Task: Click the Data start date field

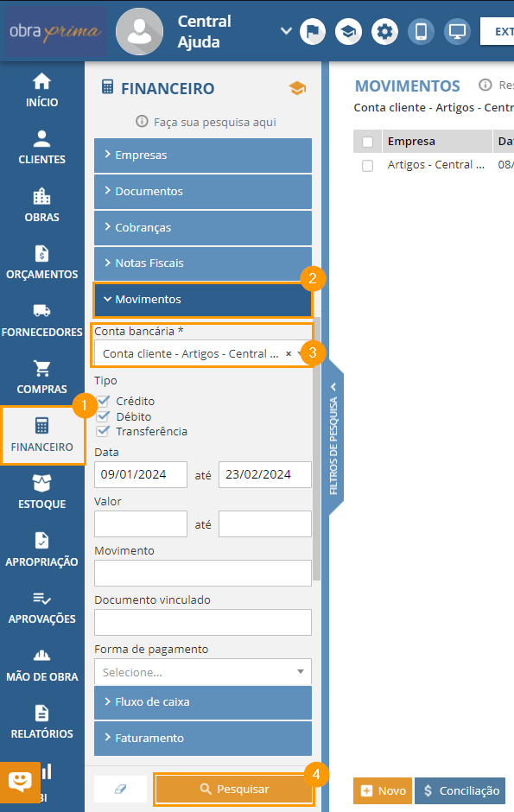Action: pos(141,474)
